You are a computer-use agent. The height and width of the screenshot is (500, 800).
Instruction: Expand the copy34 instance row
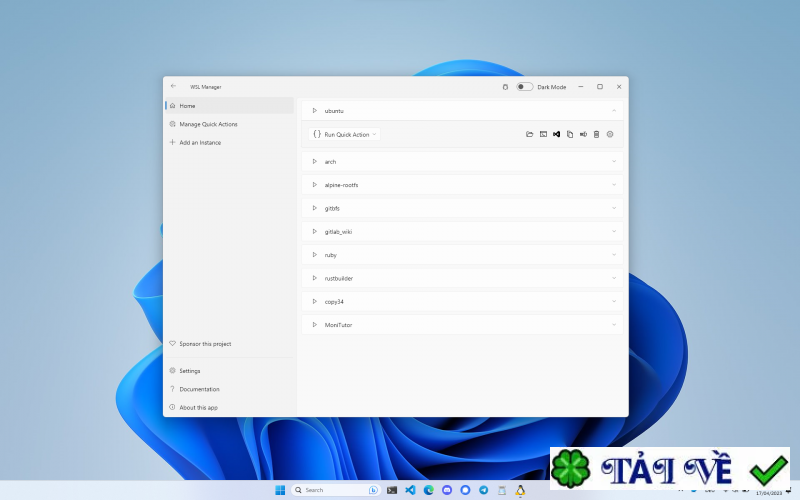click(x=614, y=302)
